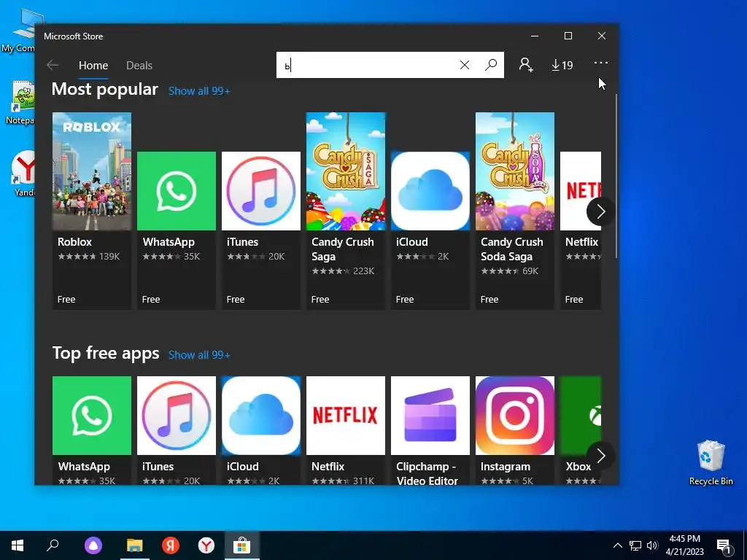This screenshot has height=560, width=747.
Task: Click the Roblox title text
Action: pos(75,242)
